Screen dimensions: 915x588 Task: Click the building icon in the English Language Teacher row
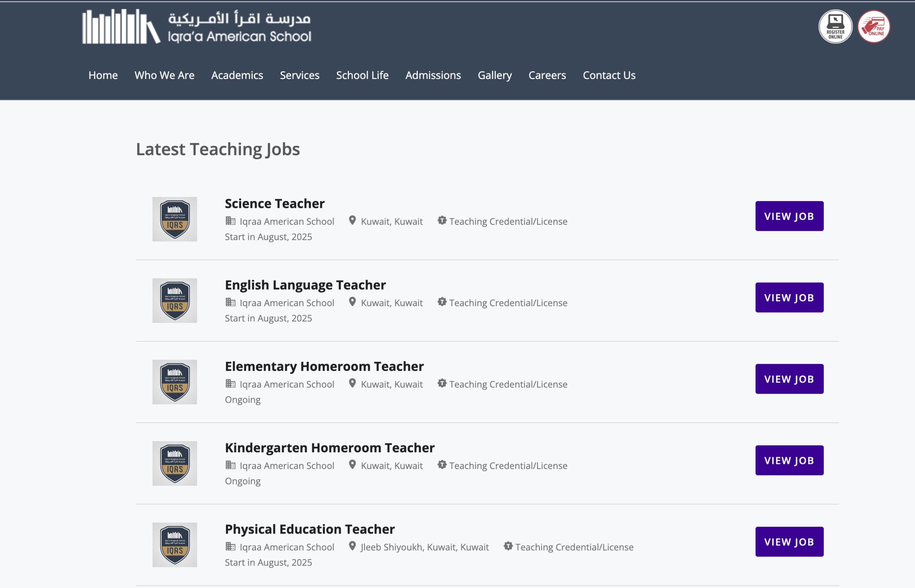(x=231, y=302)
